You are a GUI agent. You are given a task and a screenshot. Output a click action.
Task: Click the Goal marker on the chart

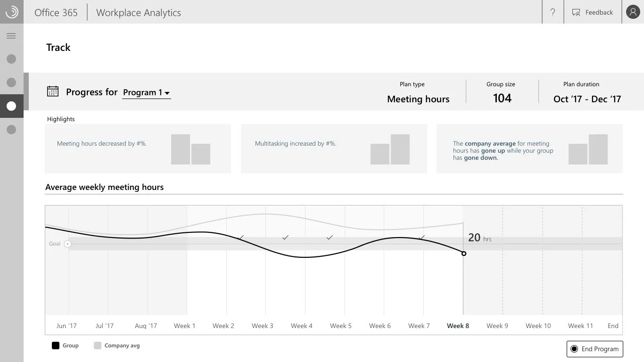[67, 244]
